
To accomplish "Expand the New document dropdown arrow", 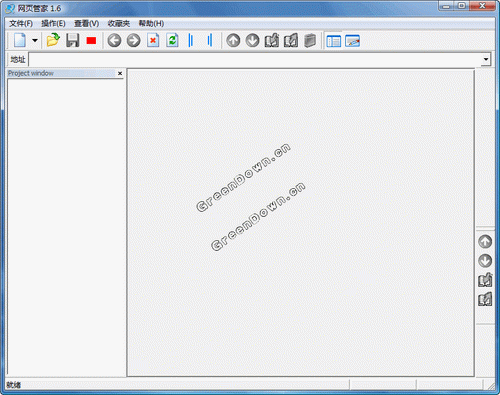I will click(35, 41).
